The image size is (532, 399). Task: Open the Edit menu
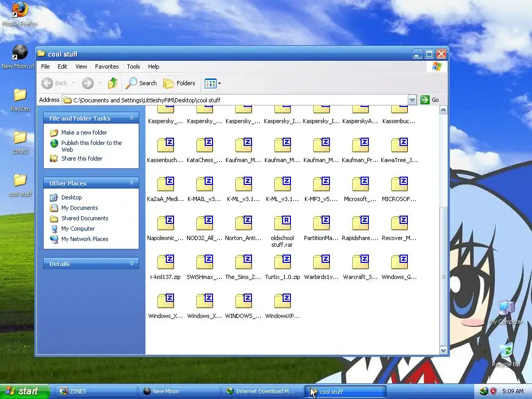tap(62, 66)
